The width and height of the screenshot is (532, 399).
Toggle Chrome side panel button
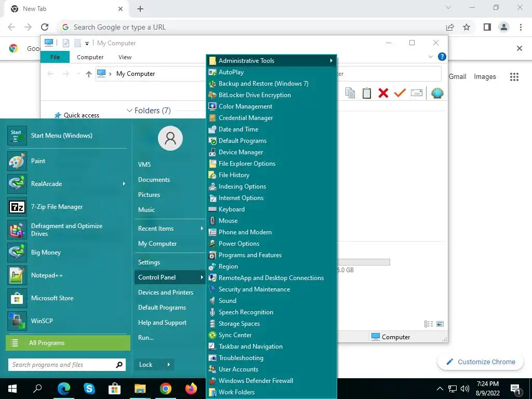tap(487, 27)
